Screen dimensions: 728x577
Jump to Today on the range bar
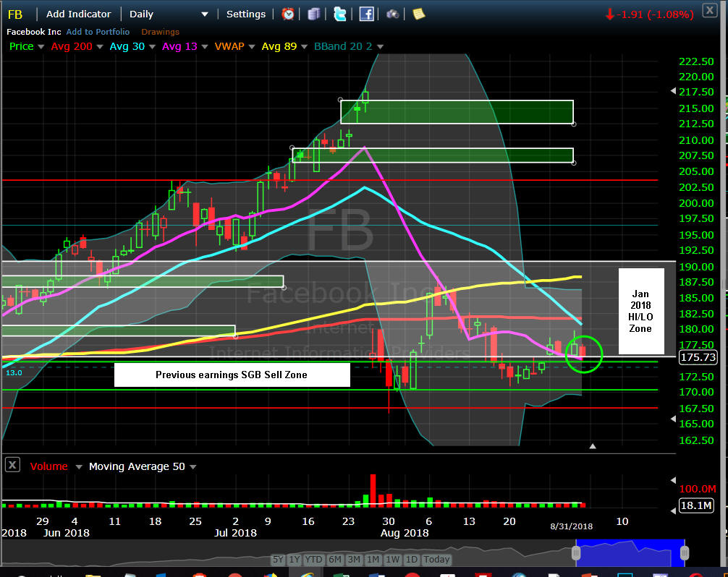[x=436, y=560]
